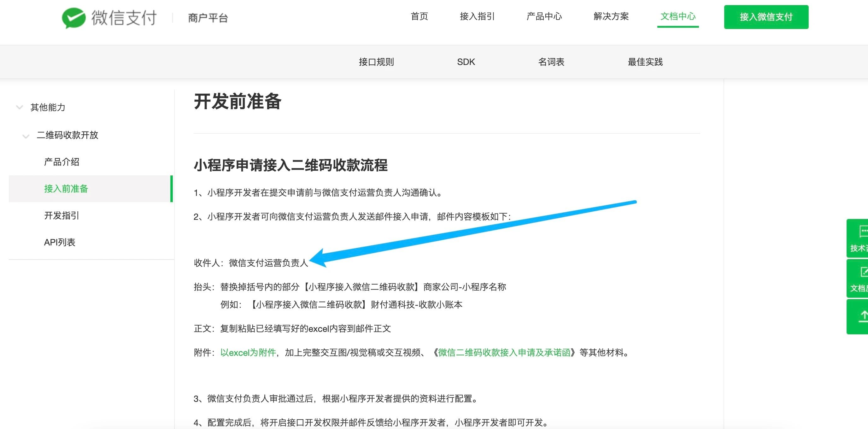868x429 pixels.
Task: Click the 收件人：微信支付运营负责人 line
Action: point(251,263)
